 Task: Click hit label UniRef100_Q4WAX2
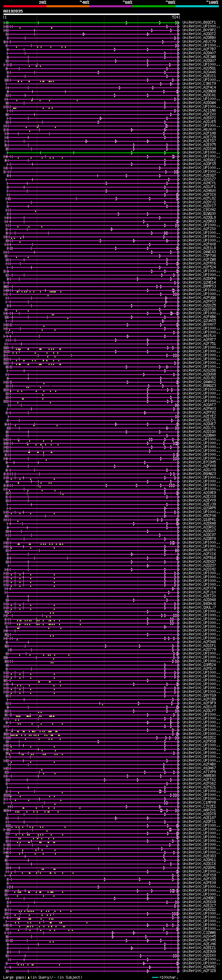(199, 382)
